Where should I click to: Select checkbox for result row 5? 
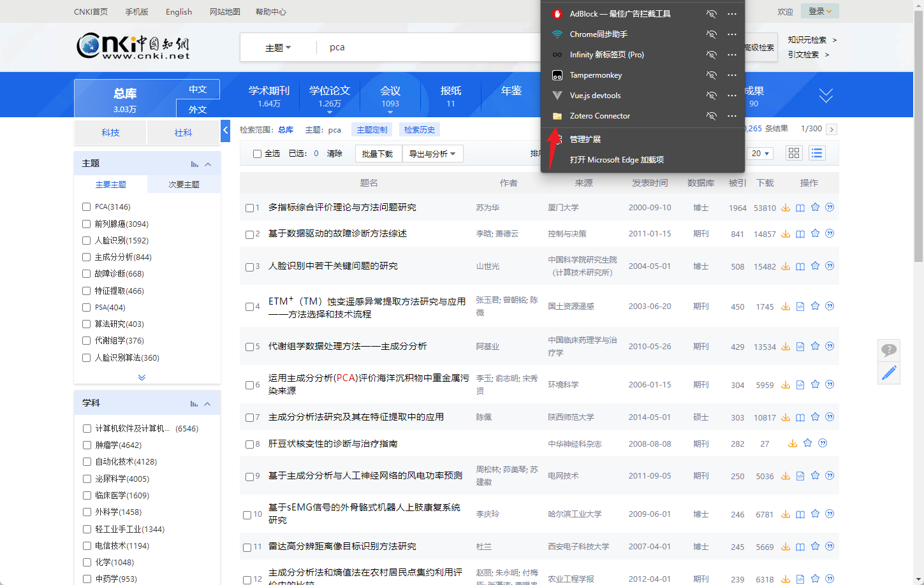point(249,347)
